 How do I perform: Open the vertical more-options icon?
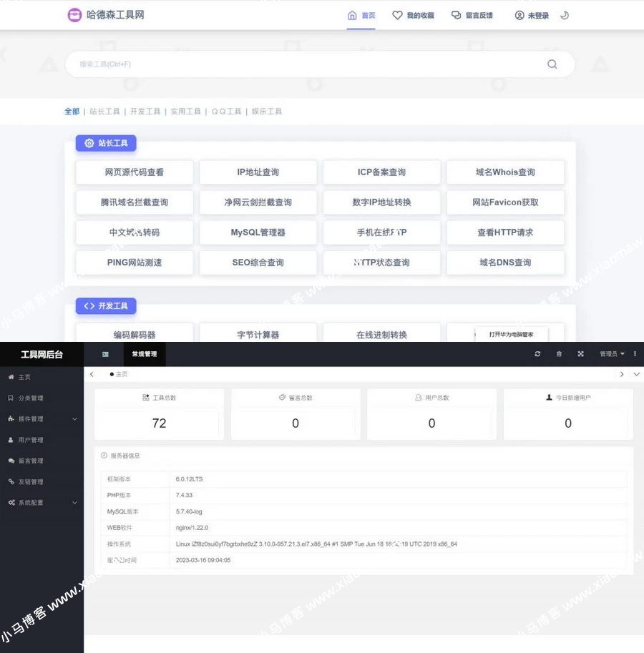(x=635, y=354)
